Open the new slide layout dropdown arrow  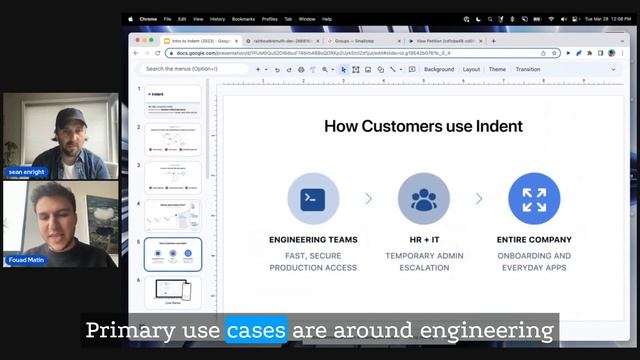[266, 69]
